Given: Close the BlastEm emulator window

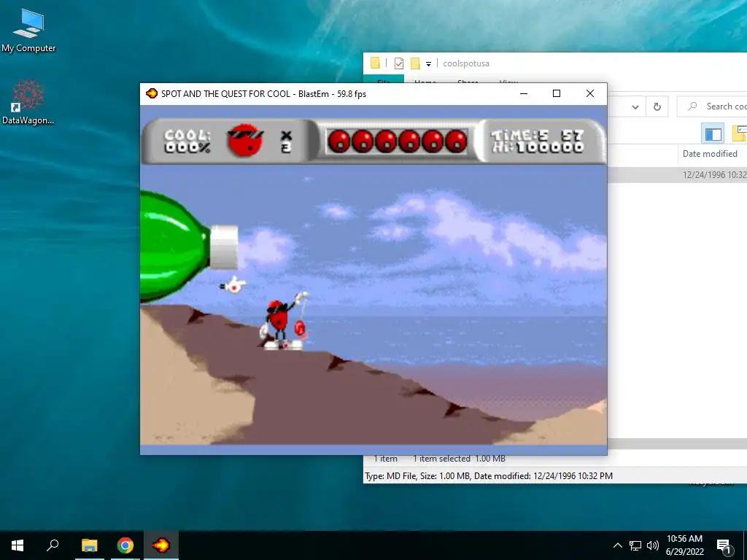Looking at the screenshot, I should tap(589, 94).
